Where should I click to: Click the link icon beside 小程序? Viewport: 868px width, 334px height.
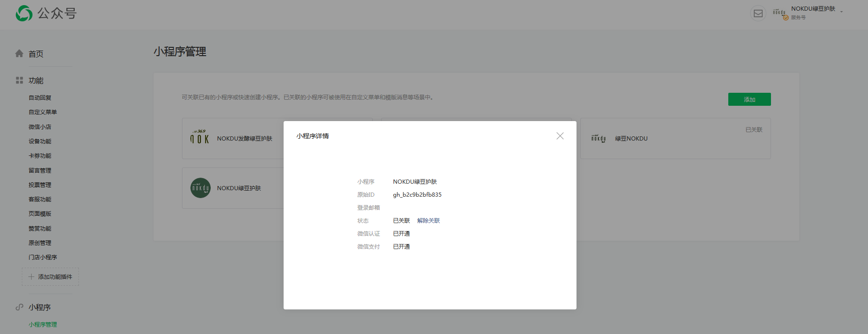[x=19, y=307]
